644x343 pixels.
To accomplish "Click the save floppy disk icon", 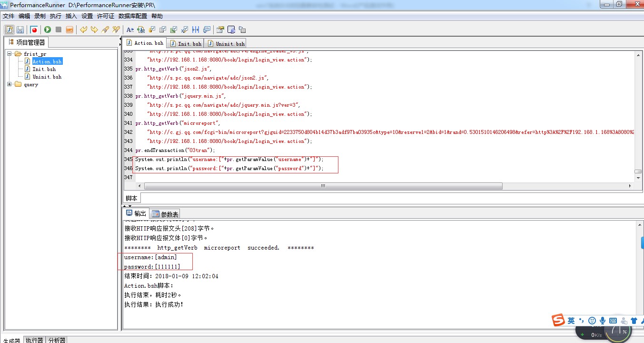I will coord(20,30).
